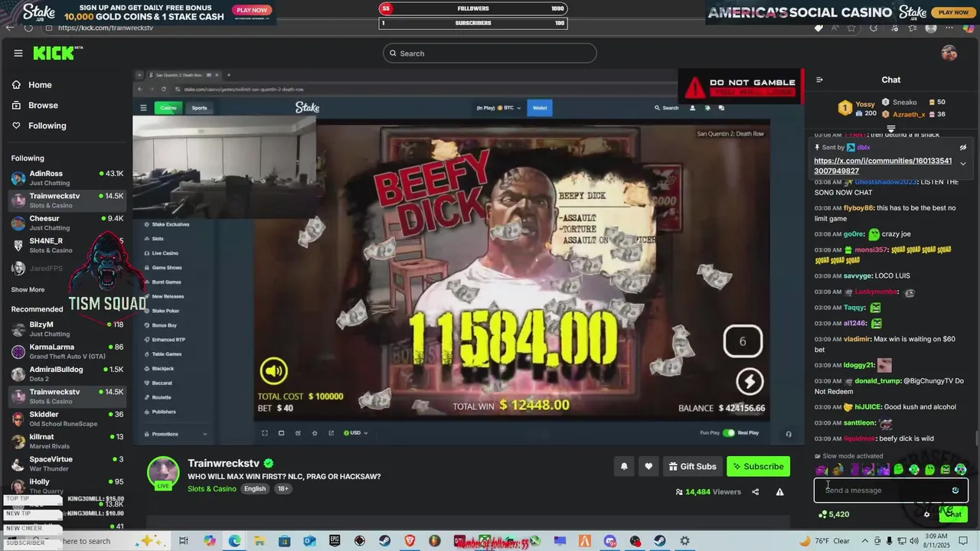This screenshot has height=551, width=980.
Task: Click the lightning turbo spin button
Action: [x=750, y=381]
